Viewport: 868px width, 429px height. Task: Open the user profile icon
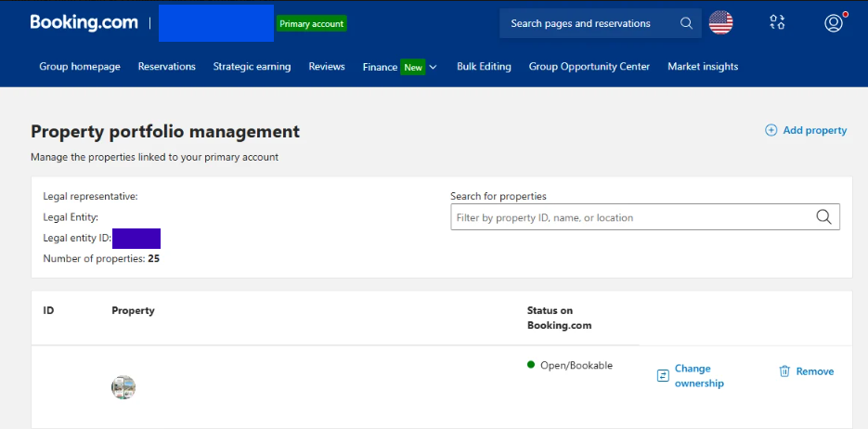click(833, 22)
